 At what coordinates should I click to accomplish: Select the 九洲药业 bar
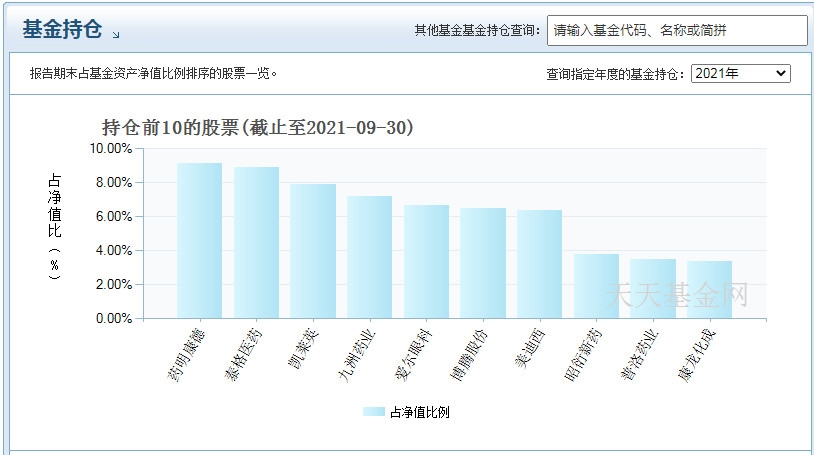point(369,257)
